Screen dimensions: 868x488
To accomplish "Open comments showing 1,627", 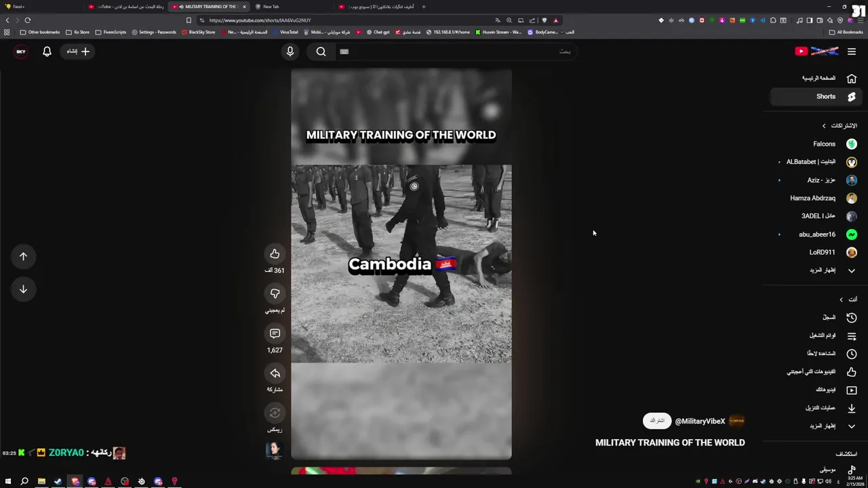I will pos(275,333).
